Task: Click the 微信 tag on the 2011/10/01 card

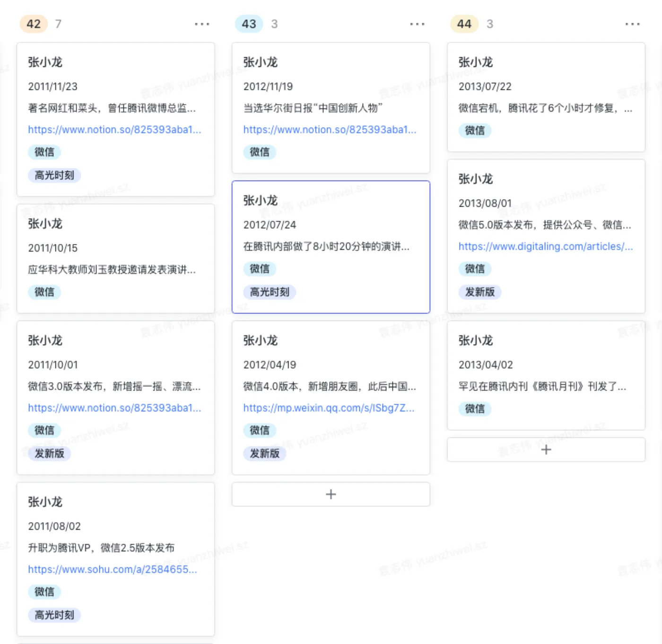Action: pos(44,431)
